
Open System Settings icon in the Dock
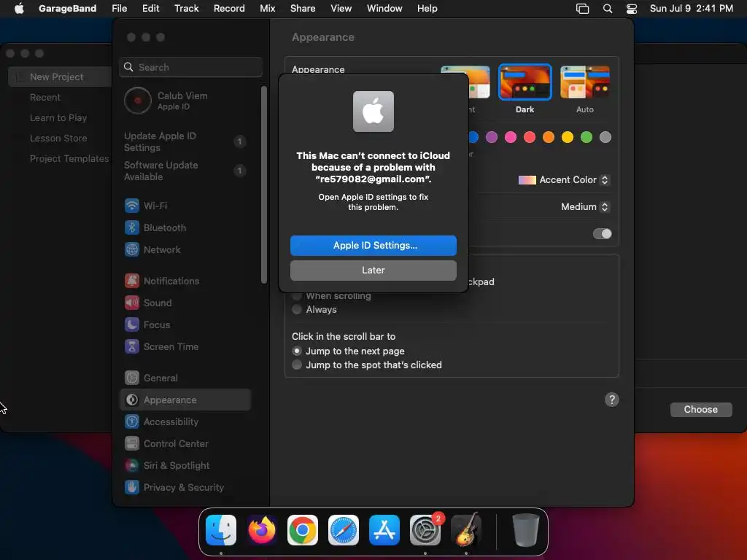point(425,530)
